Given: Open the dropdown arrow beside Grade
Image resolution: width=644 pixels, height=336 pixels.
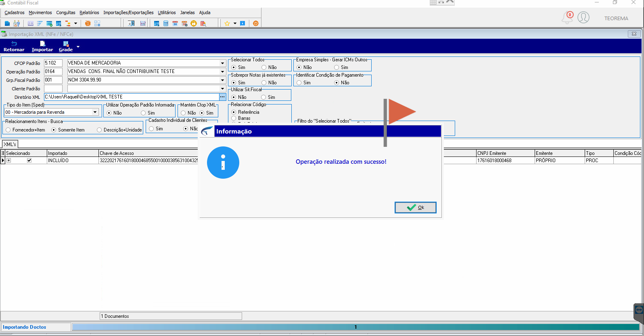Looking at the screenshot, I should click(x=78, y=47).
